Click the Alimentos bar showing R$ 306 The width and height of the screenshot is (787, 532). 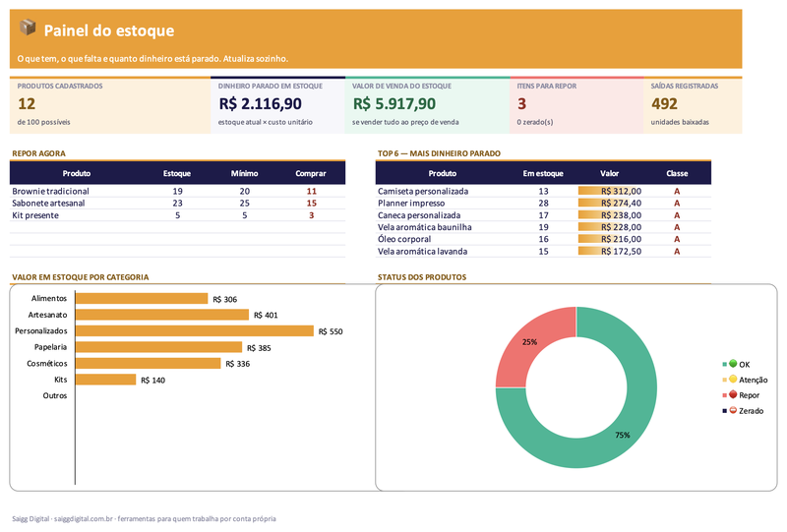[142, 299]
